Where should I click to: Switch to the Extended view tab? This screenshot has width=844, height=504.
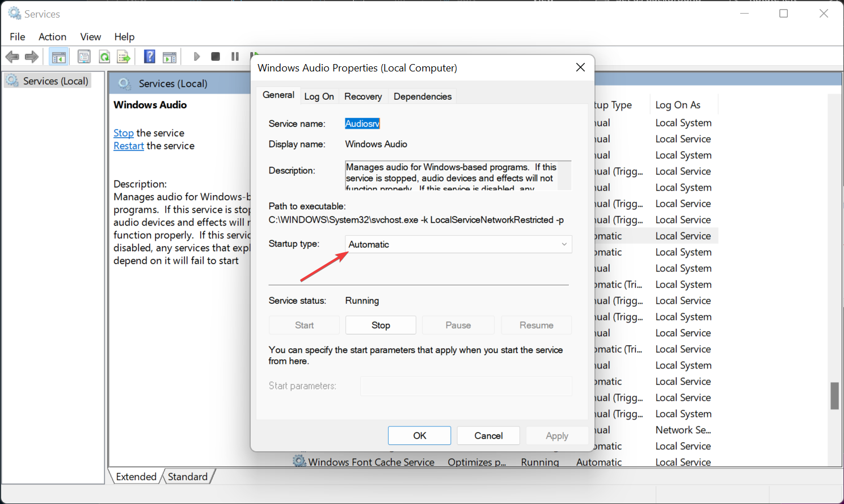pyautogui.click(x=136, y=477)
